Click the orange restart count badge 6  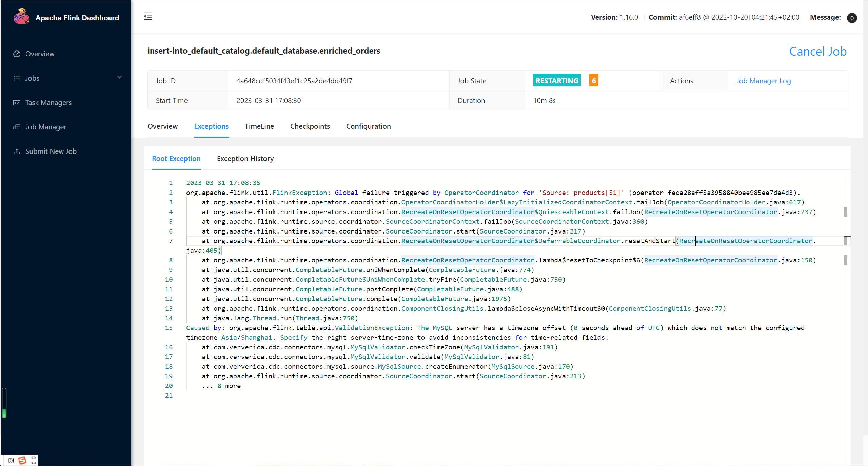594,81
